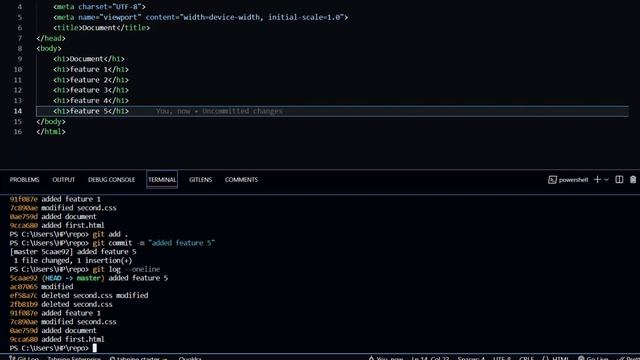Click the <h1>feature 2</h1> code line

click(91, 80)
